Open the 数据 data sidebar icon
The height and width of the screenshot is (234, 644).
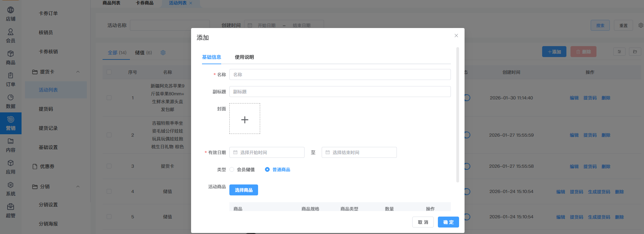point(11,101)
